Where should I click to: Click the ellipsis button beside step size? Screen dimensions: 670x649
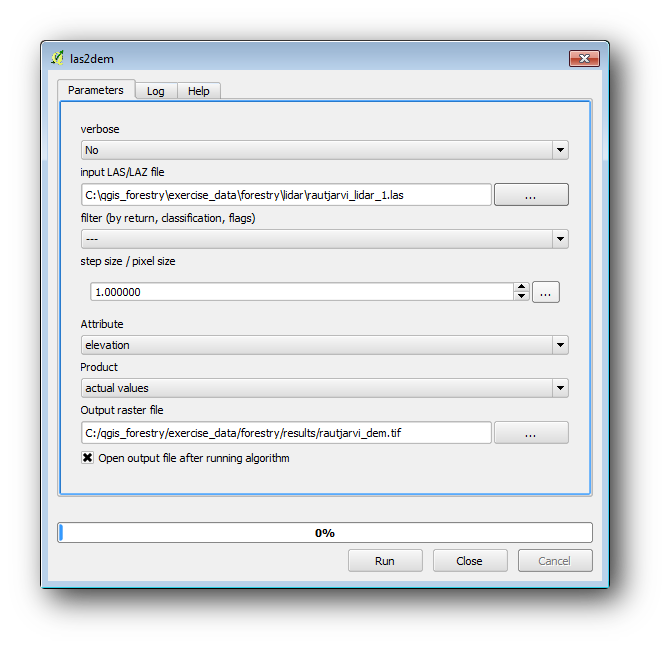545,292
